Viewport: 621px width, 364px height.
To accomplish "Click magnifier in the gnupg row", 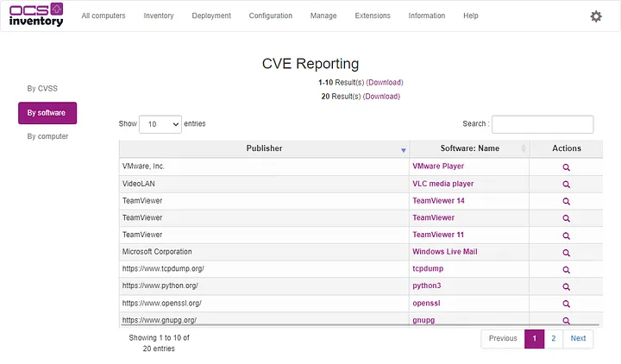I will [x=567, y=320].
